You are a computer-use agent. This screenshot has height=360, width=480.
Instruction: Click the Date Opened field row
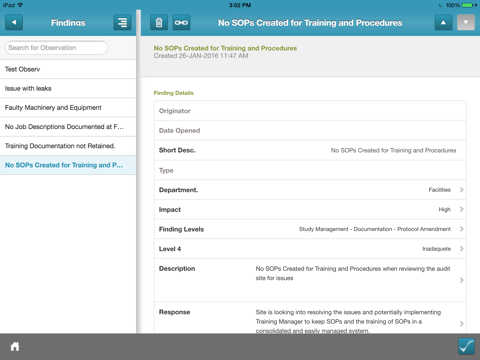(310, 130)
